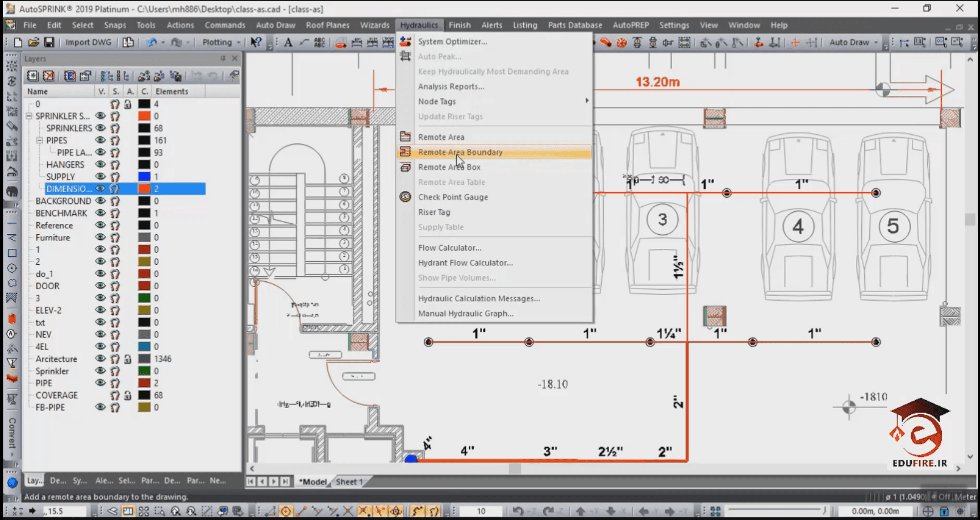Click System Optimizer icon in menu

tap(405, 41)
